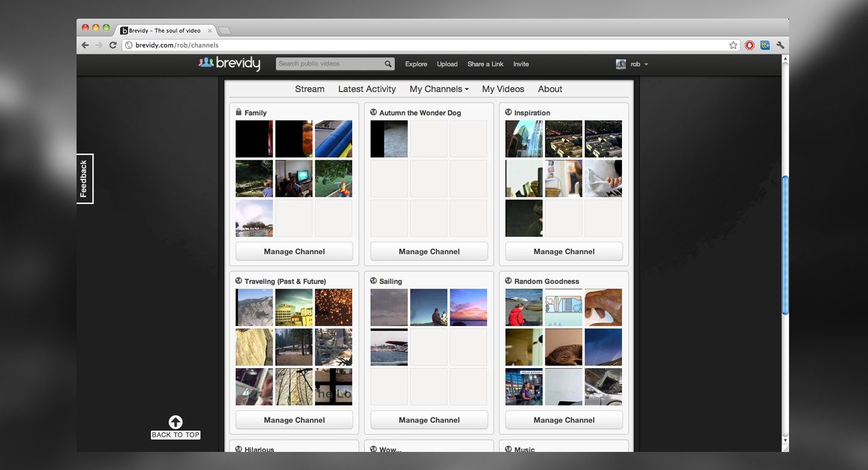Screen dimensions: 868x470
Task: Click the red extension icon in toolbar
Action: (749, 45)
